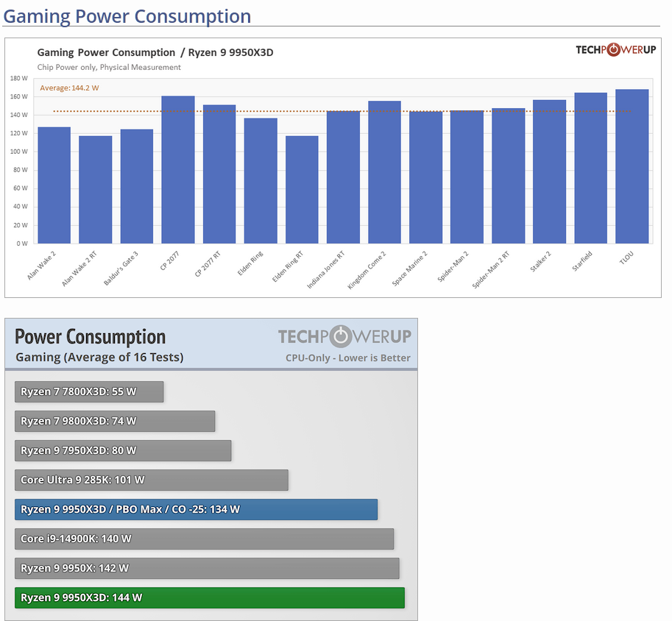Click the 'Gaming (Average of 16 Tests)' subtitle

[x=99, y=358]
